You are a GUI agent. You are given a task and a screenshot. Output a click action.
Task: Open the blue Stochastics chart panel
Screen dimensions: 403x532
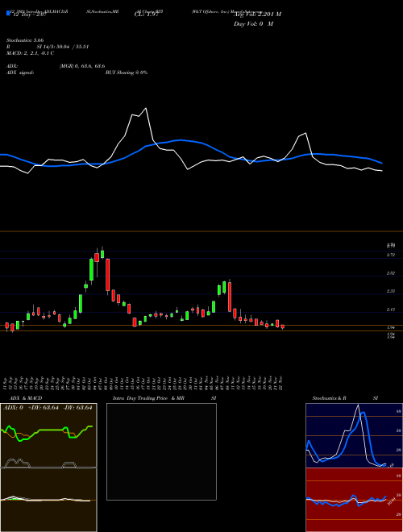pos(354,435)
